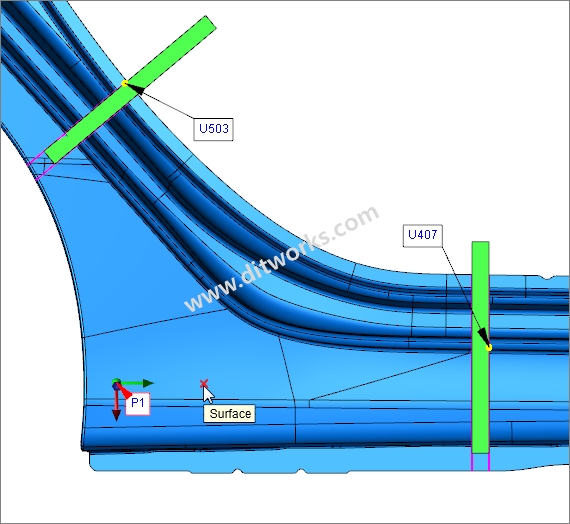This screenshot has height=524, width=570.
Task: Click the Surface tooltip
Action: 229,414
